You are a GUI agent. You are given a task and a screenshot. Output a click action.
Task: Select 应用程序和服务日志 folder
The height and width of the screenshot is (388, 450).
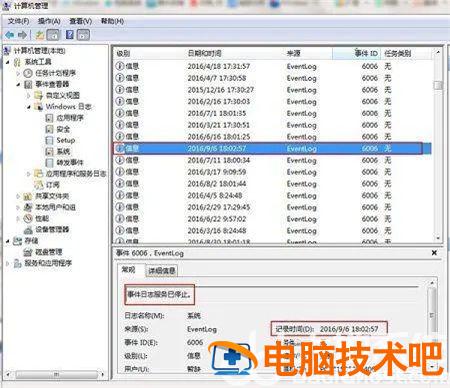76,174
